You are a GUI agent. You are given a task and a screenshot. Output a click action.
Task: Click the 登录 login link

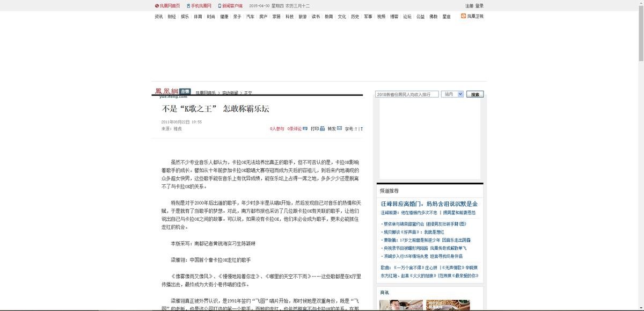pos(479,6)
